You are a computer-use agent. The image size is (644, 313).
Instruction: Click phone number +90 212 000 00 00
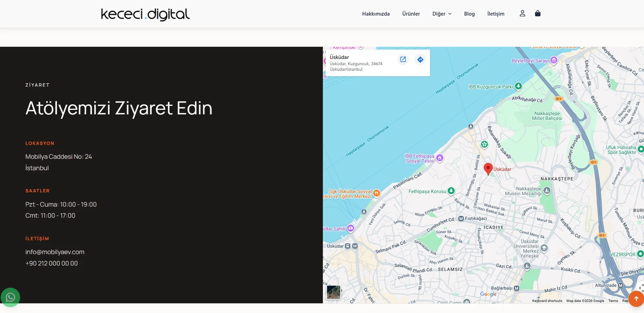(52, 263)
